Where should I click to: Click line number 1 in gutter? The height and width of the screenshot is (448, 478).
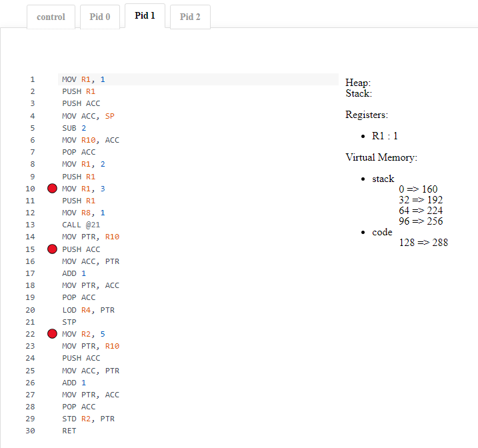[x=32, y=79]
